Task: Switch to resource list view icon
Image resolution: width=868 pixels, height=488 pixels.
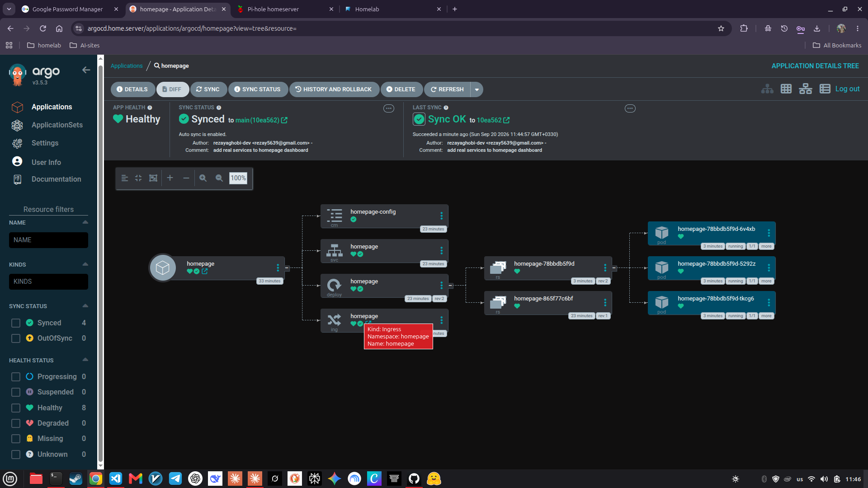Action: point(825,89)
